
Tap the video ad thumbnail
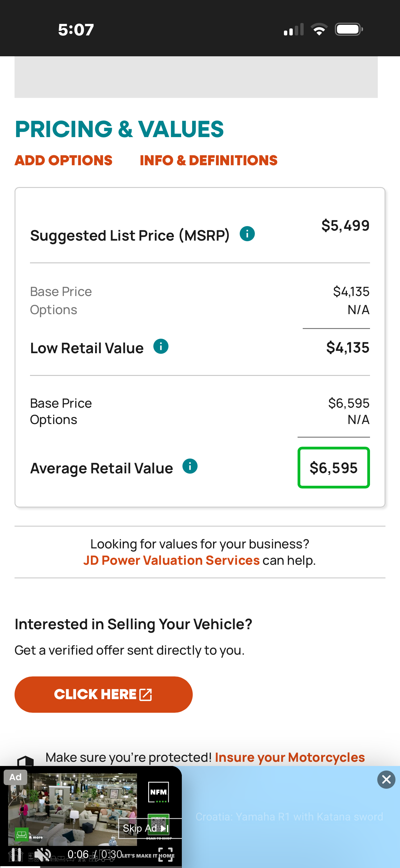pos(72,809)
